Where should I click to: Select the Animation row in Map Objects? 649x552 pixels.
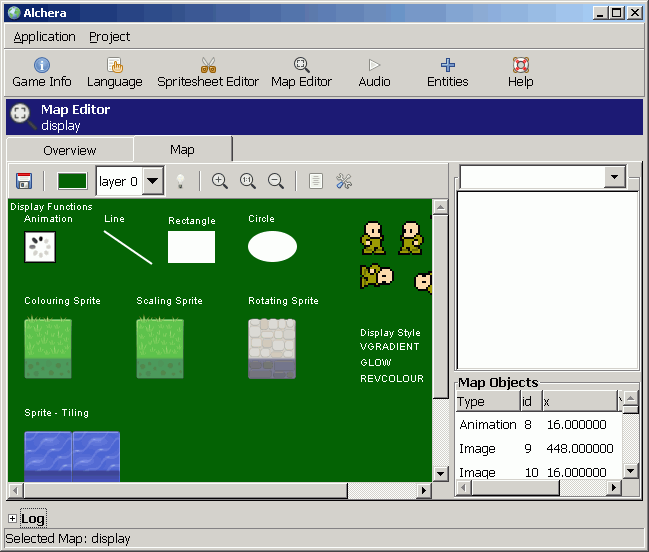coord(538,425)
